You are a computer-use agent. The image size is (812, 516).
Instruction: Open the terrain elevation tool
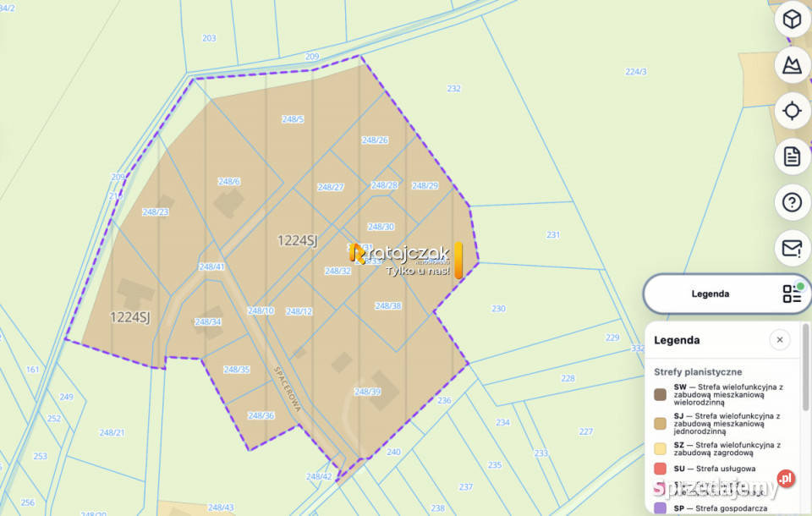[792, 65]
